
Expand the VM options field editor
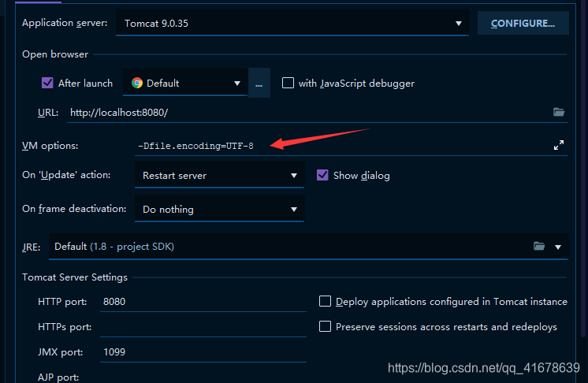[x=559, y=145]
